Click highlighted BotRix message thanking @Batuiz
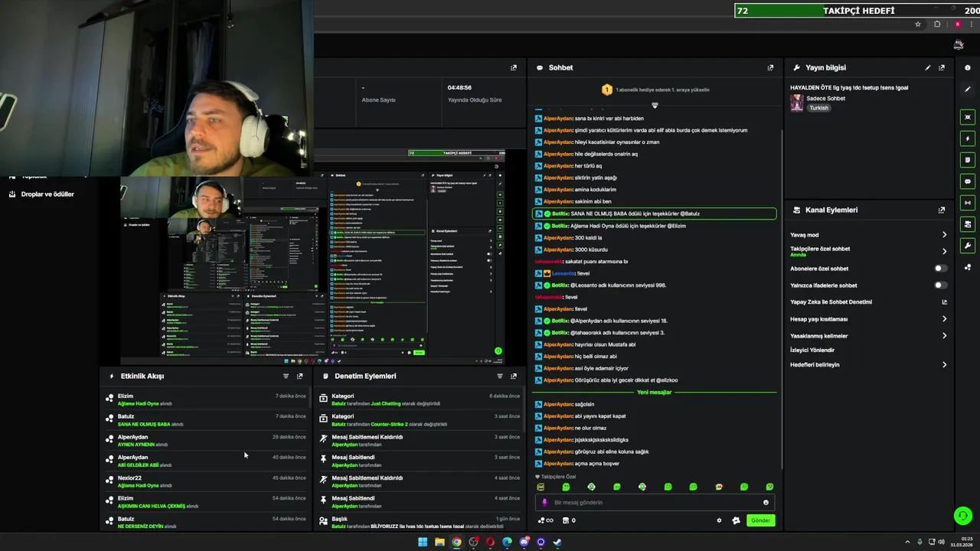This screenshot has height=551, width=980. tap(655, 214)
